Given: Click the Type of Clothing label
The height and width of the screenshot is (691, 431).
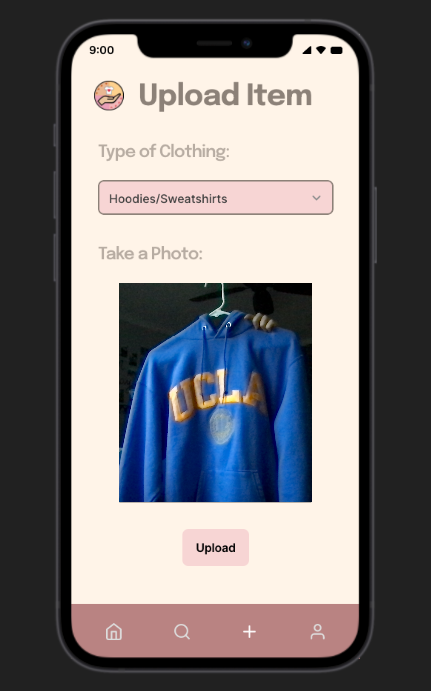Looking at the screenshot, I should pyautogui.click(x=163, y=151).
